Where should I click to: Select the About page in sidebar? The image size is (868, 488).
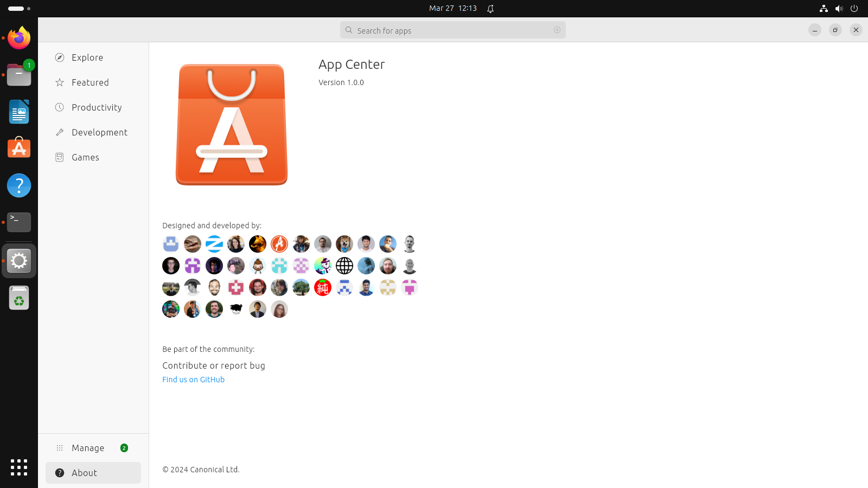click(93, 473)
